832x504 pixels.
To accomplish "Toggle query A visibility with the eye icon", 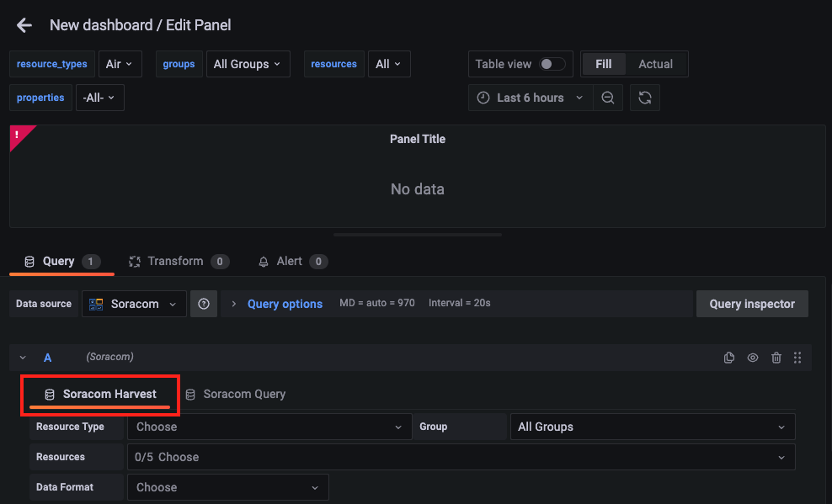I will [752, 357].
